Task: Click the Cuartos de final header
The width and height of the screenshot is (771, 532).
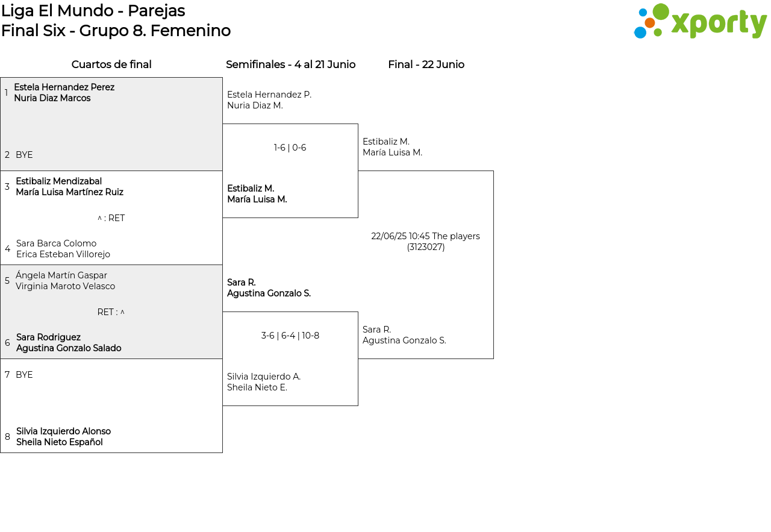Action: coord(111,64)
